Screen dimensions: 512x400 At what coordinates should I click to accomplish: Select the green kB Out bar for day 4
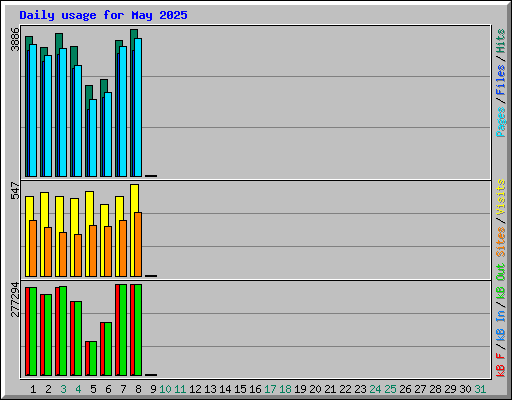pos(78,338)
